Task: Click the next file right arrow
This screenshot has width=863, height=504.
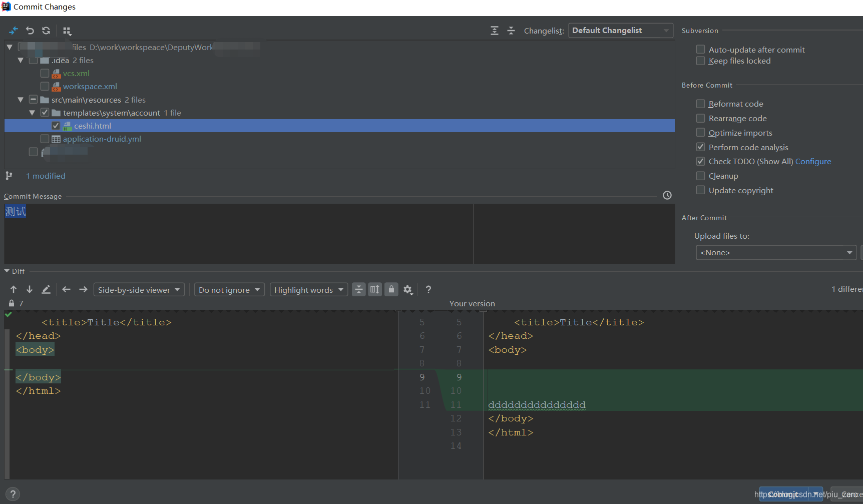Action: click(x=83, y=289)
